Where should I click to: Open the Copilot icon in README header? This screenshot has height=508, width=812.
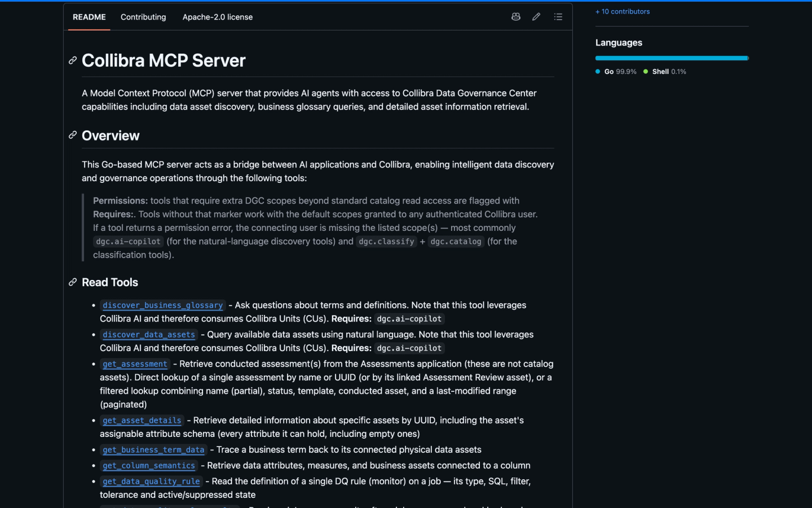[x=515, y=17]
